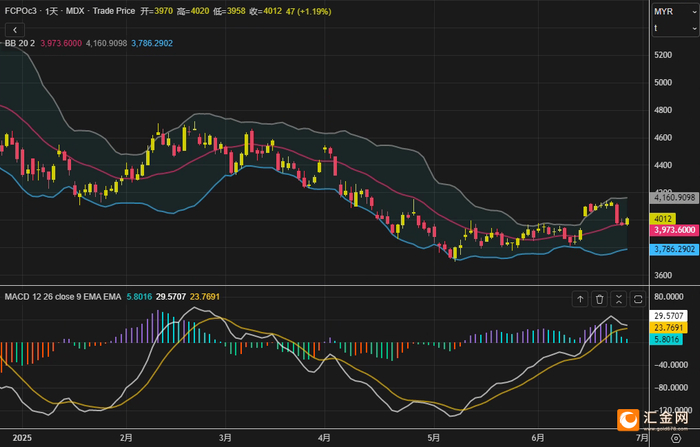Click the gray 4,160.9098 upper band price label
This screenshot has height=447, width=700.
click(x=673, y=197)
